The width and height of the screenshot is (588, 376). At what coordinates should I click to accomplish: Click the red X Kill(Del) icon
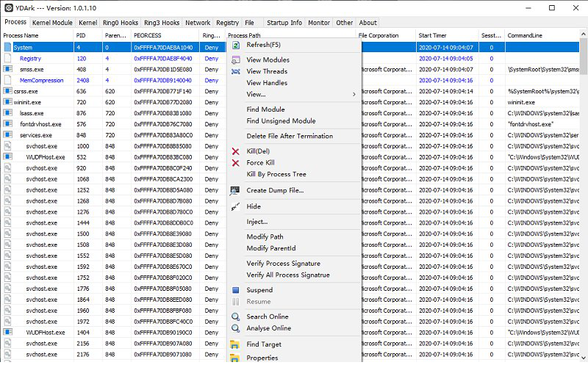pos(235,151)
